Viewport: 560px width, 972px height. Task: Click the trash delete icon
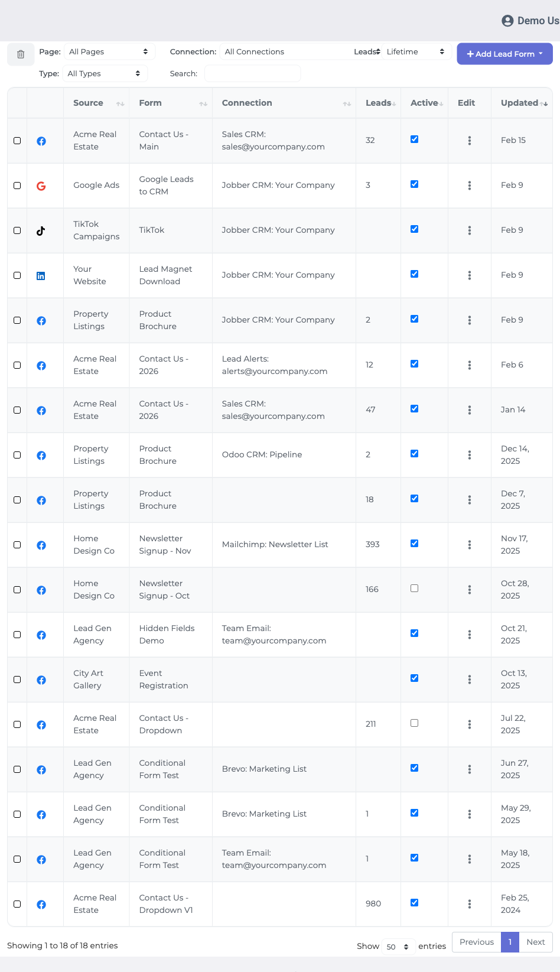tap(21, 54)
